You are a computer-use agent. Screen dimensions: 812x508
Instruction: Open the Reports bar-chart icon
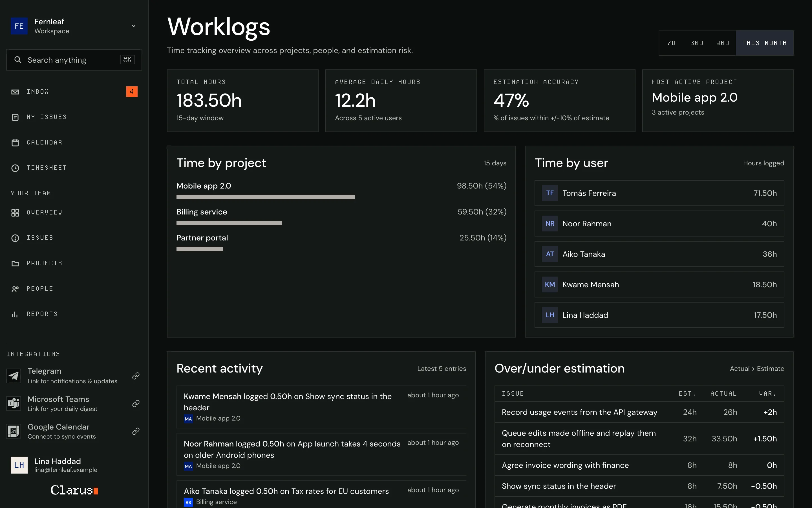[x=15, y=314]
